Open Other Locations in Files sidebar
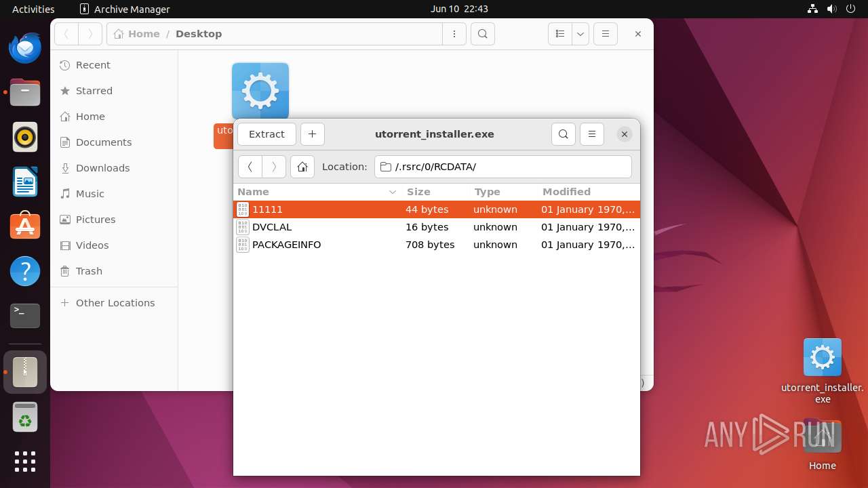Screen dimensions: 868x488 114,303
